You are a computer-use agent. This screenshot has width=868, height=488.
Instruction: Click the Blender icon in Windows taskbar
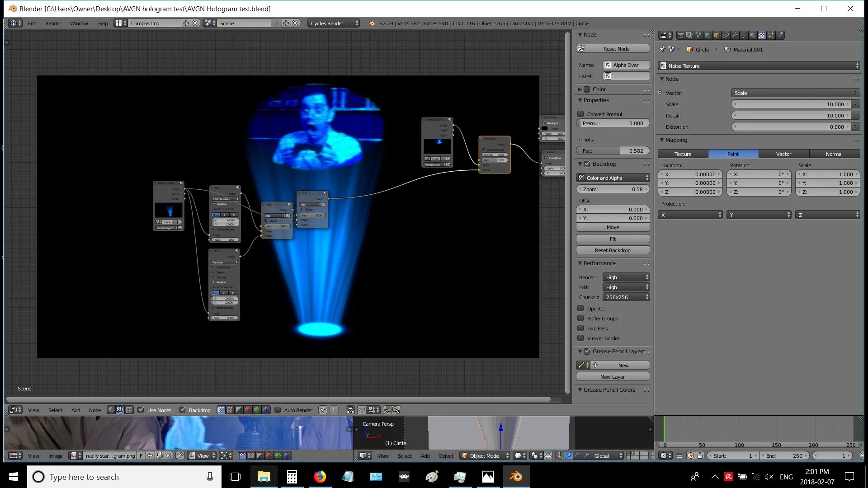(516, 477)
